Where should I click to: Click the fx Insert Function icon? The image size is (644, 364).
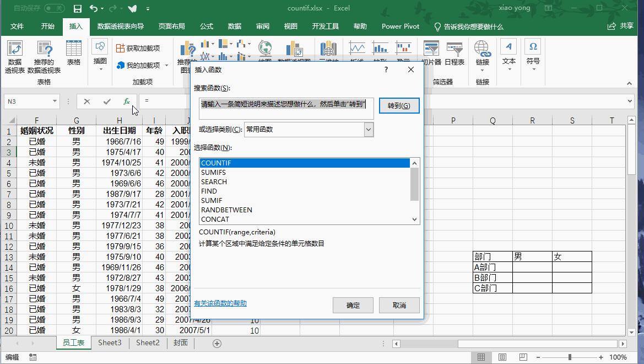point(127,101)
